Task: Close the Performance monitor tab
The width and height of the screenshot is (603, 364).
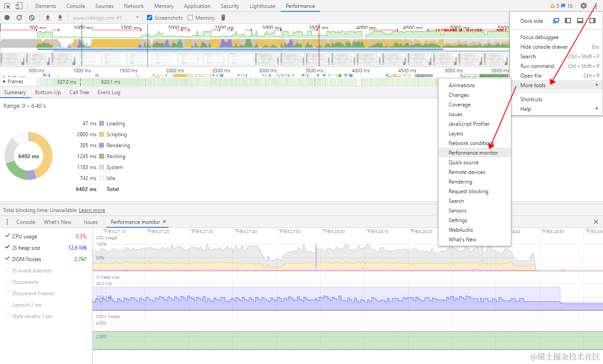Action: tap(164, 222)
